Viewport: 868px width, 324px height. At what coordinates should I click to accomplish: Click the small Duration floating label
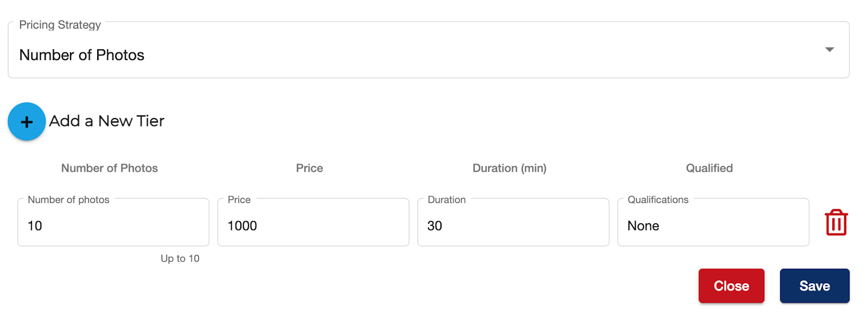point(446,199)
